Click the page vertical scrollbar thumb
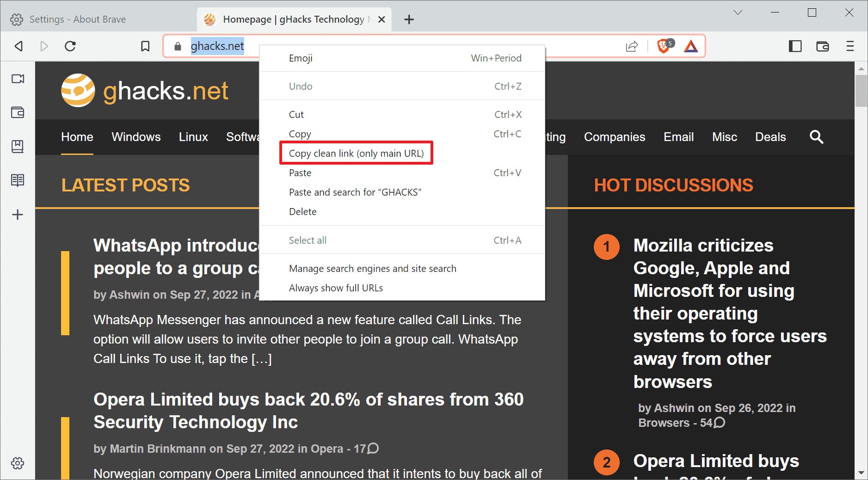868x480 pixels. coord(861,90)
